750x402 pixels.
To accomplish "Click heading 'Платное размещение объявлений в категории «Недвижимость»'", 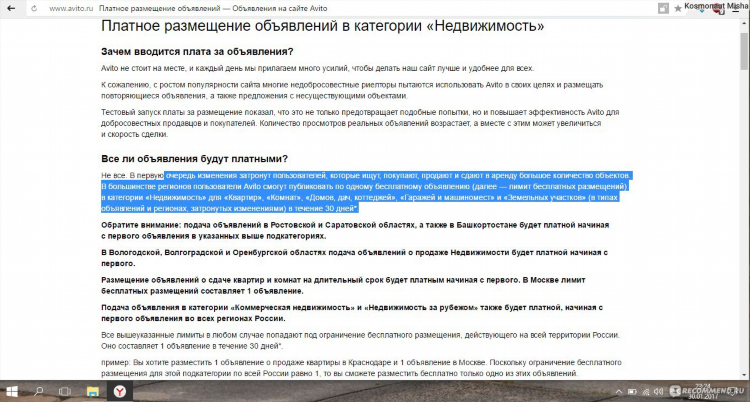I will tap(322, 26).
